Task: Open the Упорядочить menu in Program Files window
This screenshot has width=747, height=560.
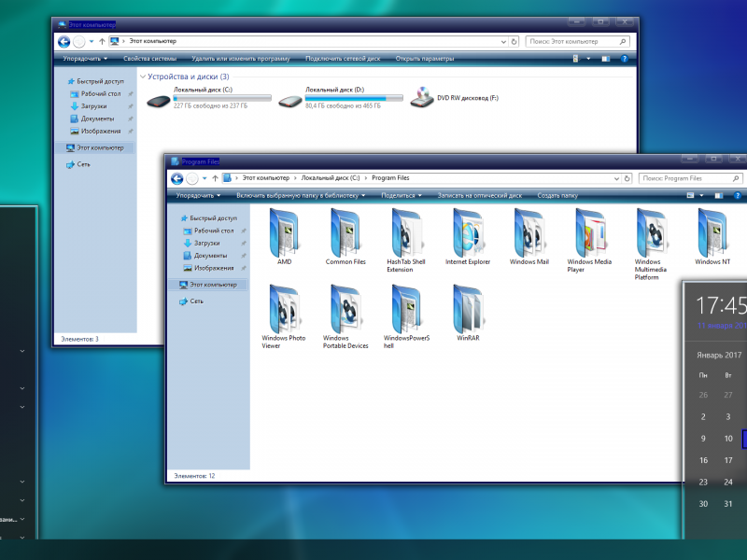Action: 198,196
